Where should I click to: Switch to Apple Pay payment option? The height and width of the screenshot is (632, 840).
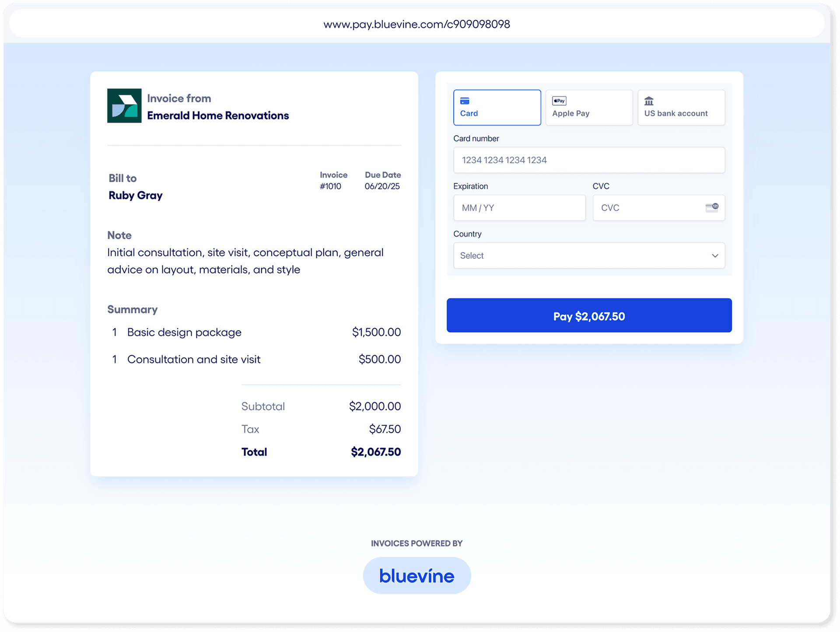(589, 107)
